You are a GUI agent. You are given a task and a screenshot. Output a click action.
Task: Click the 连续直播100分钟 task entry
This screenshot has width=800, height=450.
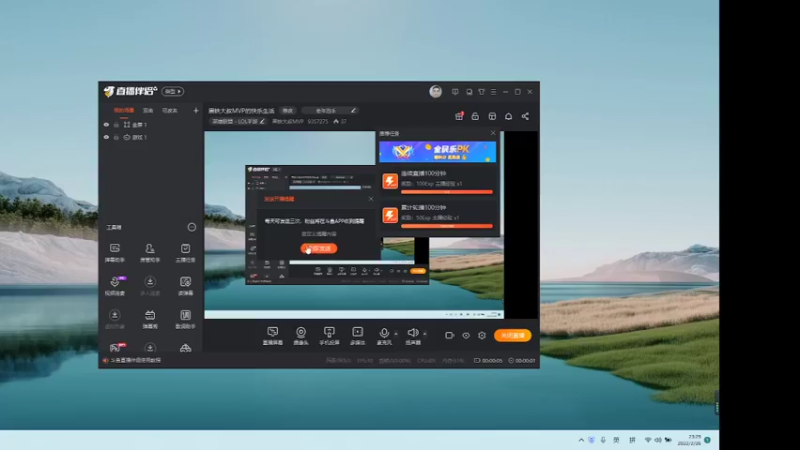[x=438, y=182]
